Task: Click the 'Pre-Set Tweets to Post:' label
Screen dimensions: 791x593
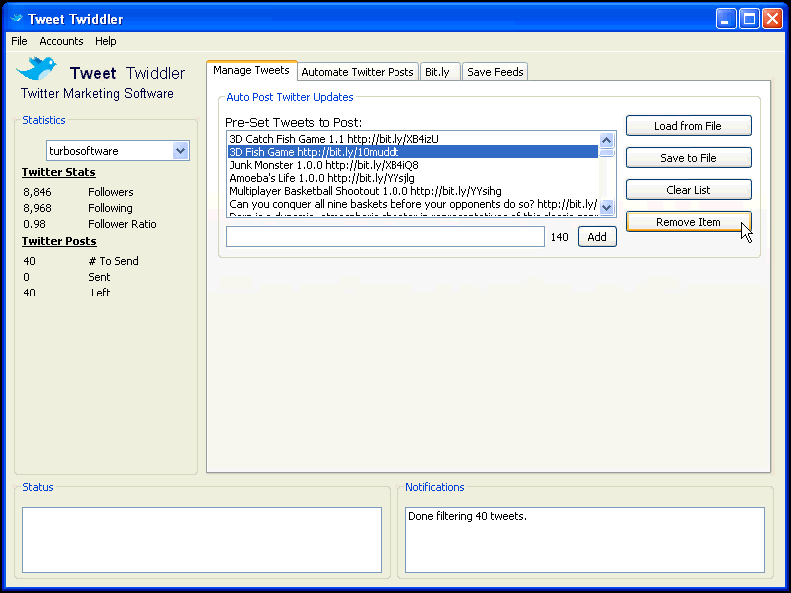Action: (x=294, y=123)
